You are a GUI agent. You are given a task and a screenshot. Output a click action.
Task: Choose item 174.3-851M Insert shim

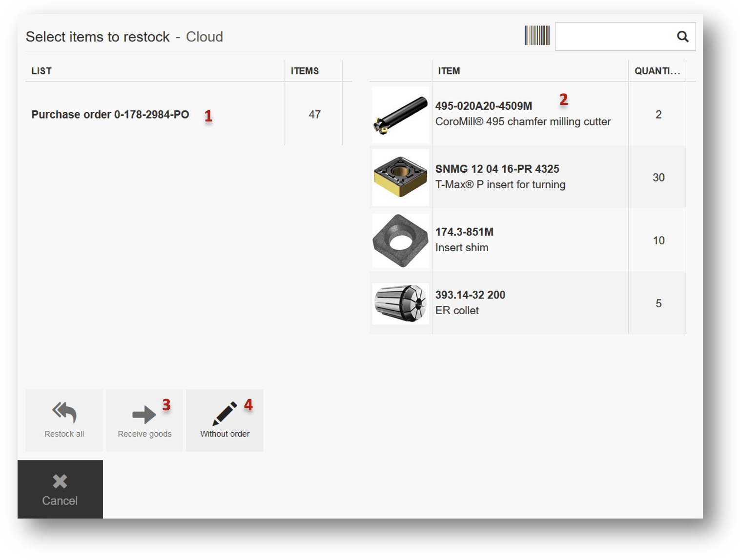click(464, 240)
